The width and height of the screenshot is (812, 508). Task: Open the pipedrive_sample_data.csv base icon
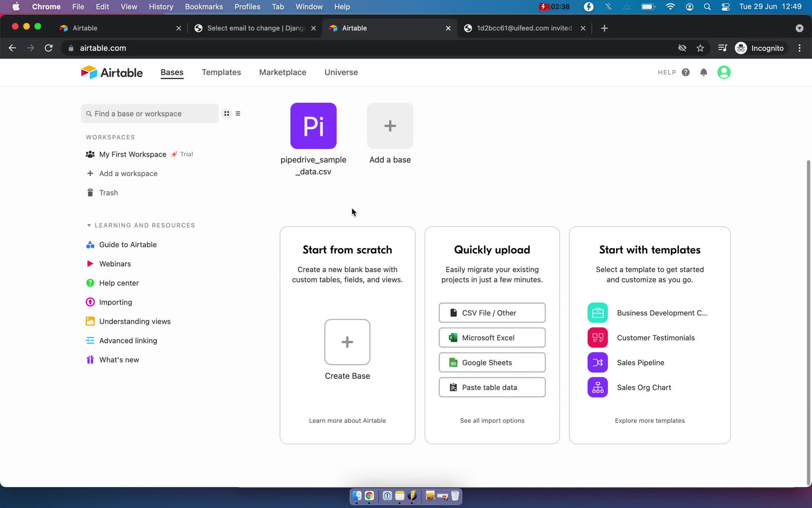[x=313, y=126]
